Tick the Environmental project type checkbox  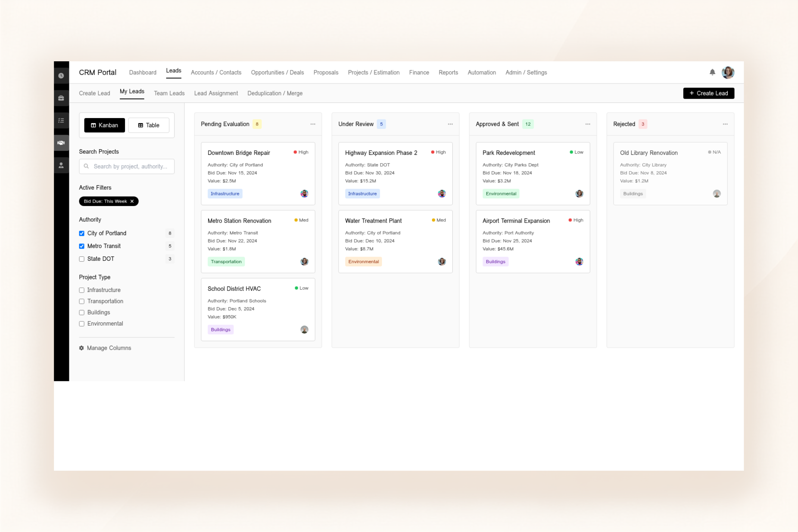(x=82, y=324)
